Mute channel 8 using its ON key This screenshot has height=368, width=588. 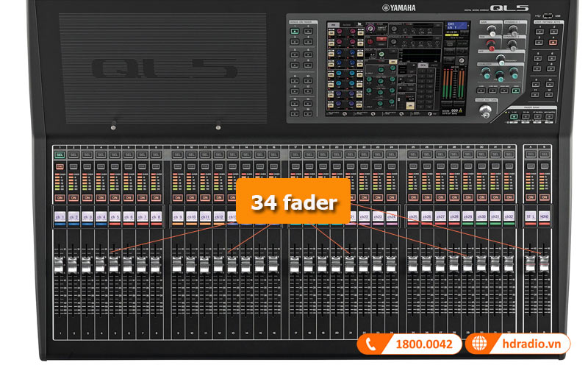(156, 197)
